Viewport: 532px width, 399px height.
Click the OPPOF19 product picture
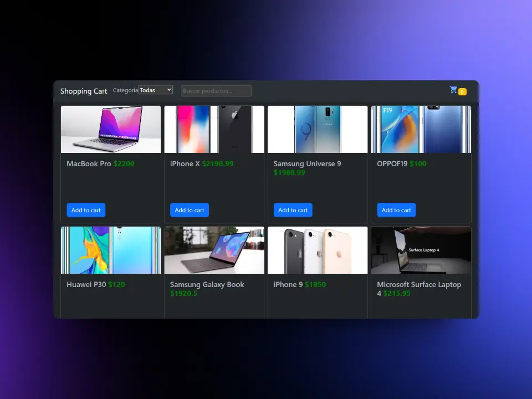pyautogui.click(x=421, y=129)
